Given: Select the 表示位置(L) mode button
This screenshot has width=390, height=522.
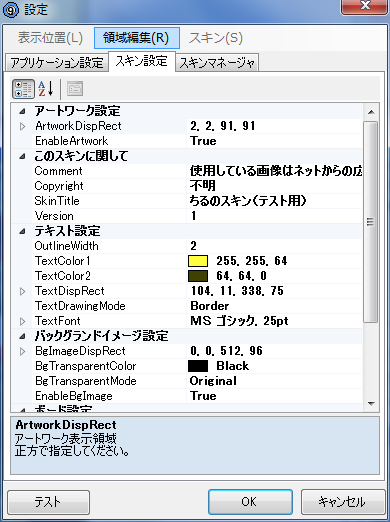Looking at the screenshot, I should coord(50,38).
